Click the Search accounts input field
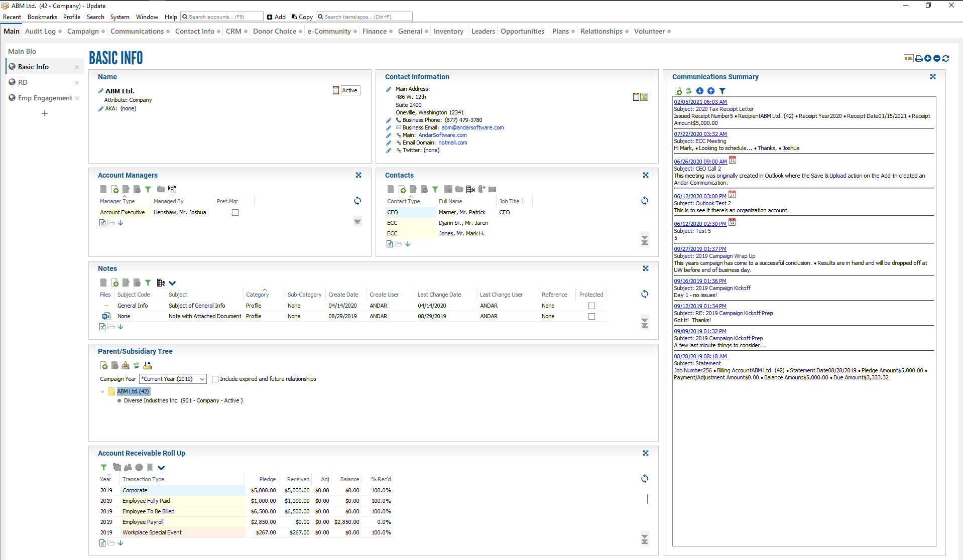 click(222, 17)
